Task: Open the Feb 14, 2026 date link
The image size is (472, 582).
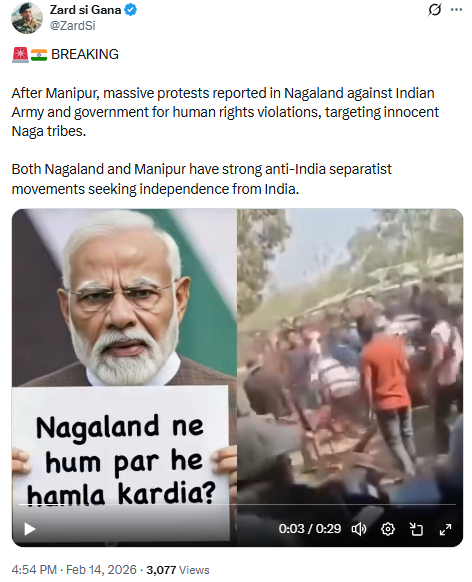Action: 101,570
